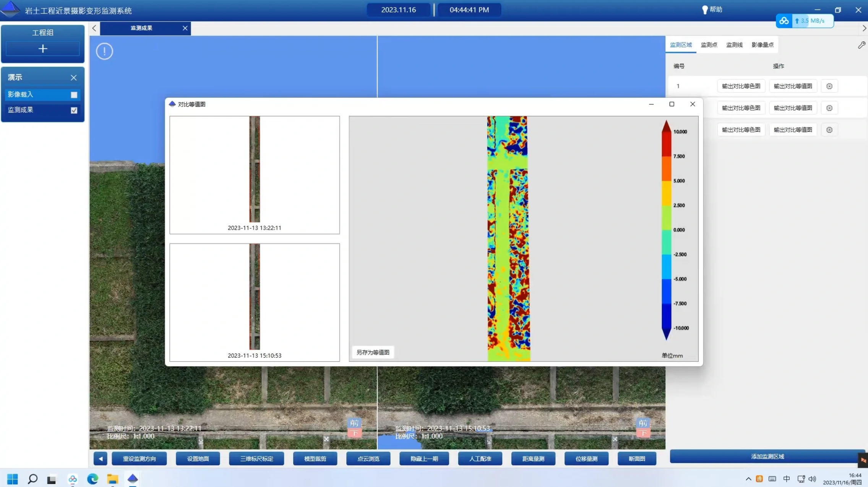Open the Edge browser in taskbar
Screen dimensions: 868x487
click(x=92, y=479)
